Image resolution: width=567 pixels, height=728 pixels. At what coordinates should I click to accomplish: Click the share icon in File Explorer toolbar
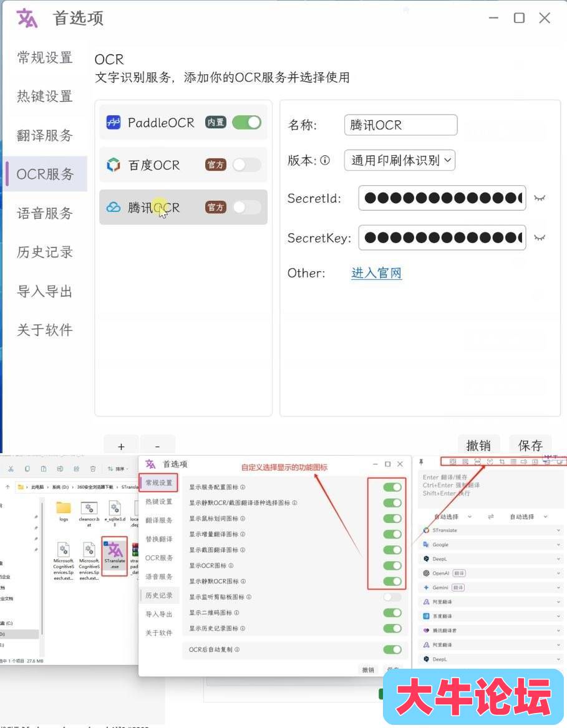pyautogui.click(x=77, y=469)
